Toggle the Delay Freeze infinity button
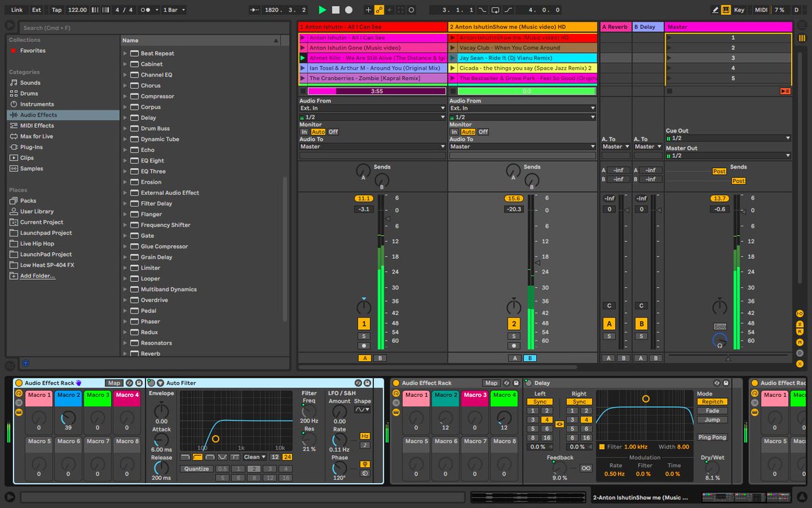812x508 pixels. coord(586,468)
